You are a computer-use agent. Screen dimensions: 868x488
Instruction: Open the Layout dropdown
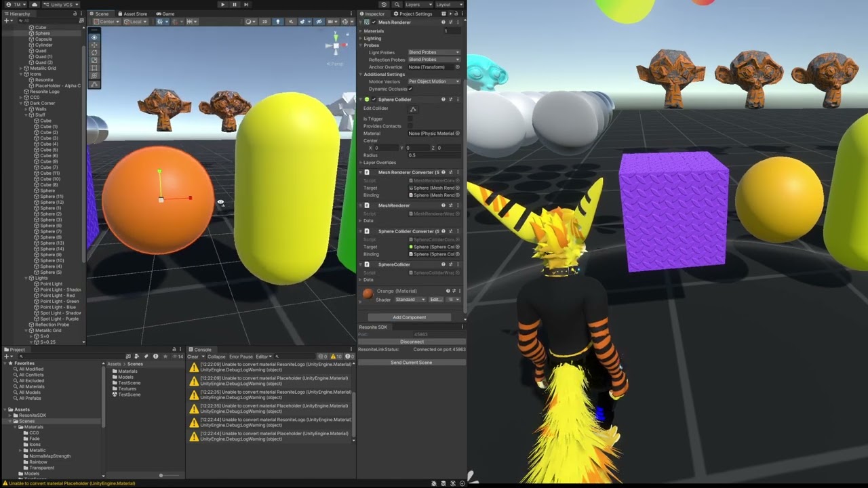448,5
